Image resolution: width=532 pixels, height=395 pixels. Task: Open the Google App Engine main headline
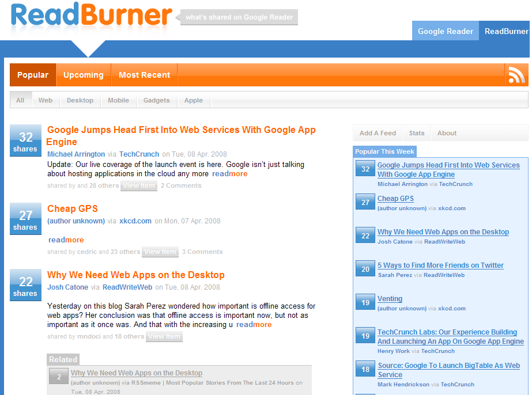click(x=181, y=136)
